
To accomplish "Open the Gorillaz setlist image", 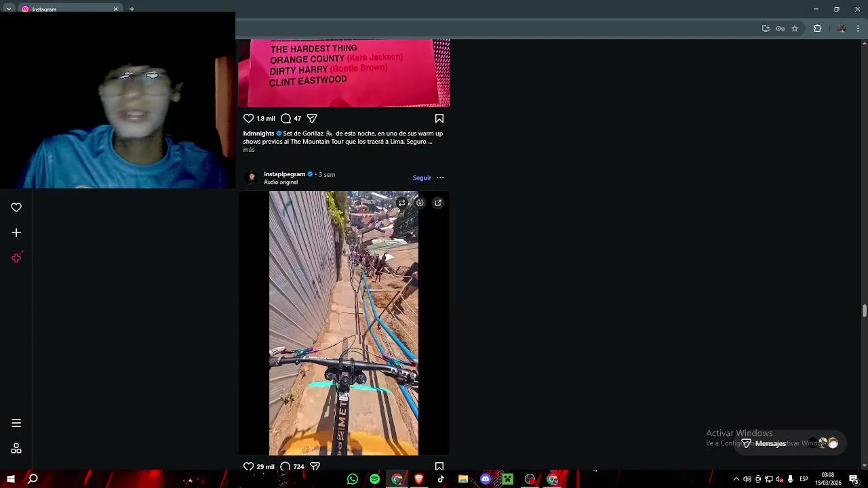I will pyautogui.click(x=344, y=73).
